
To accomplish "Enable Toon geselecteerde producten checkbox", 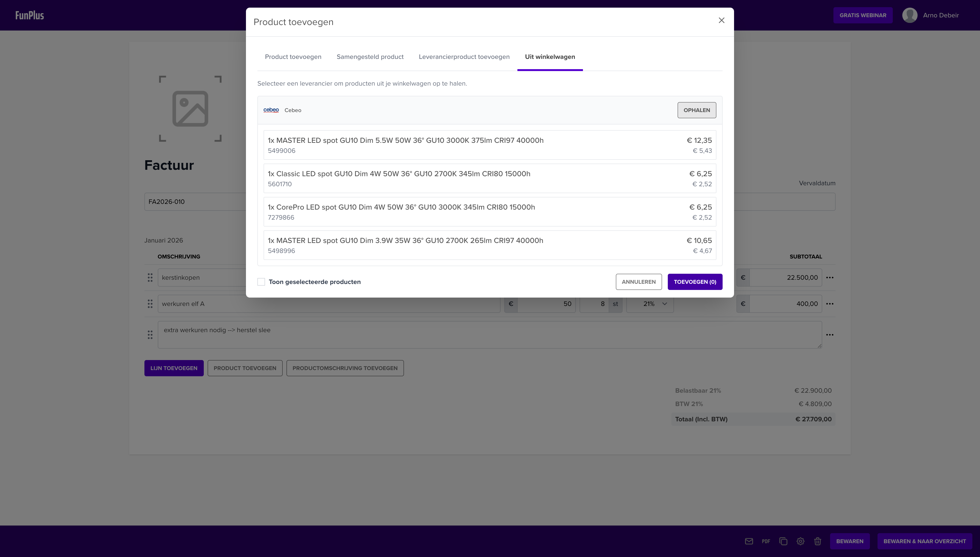I will coord(261,282).
